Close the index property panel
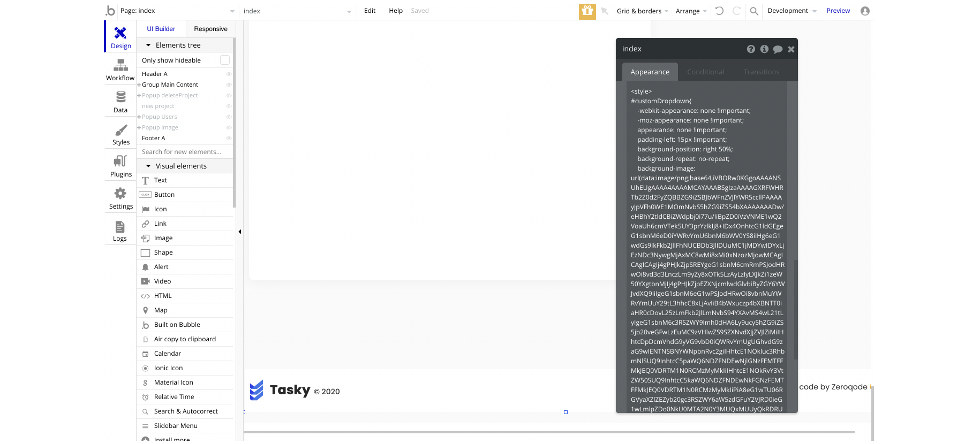This screenshot has height=444, width=980. (791, 49)
